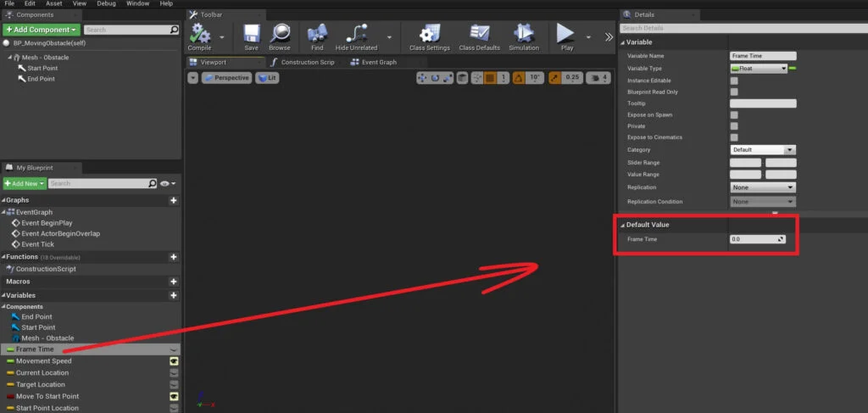
Task: Open Class Settings from the toolbar
Action: coord(429,36)
